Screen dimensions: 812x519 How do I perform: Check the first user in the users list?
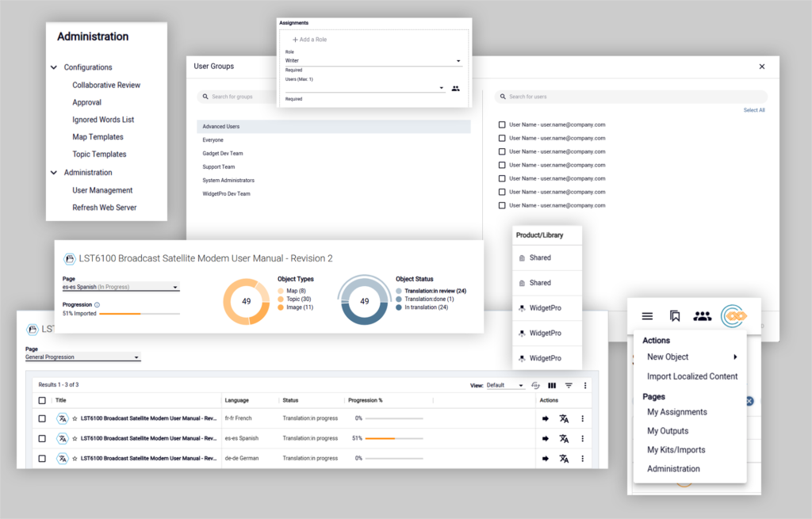(x=501, y=124)
